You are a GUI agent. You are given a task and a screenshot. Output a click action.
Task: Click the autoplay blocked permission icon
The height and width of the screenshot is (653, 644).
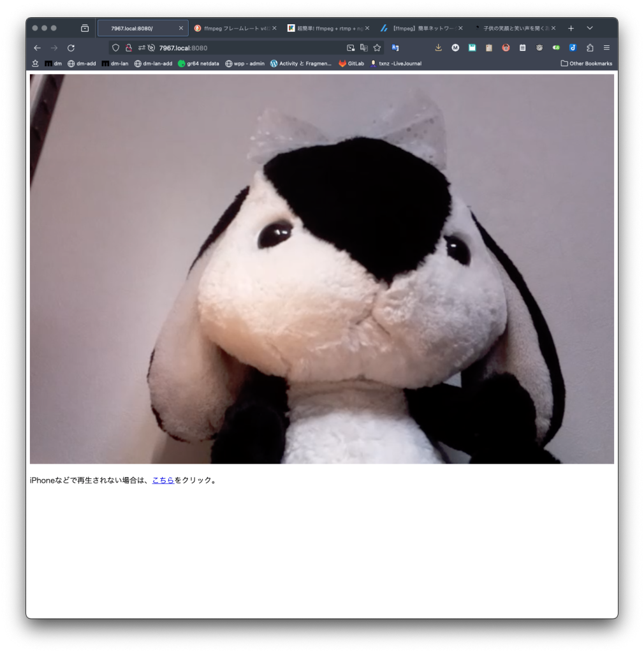coord(151,48)
